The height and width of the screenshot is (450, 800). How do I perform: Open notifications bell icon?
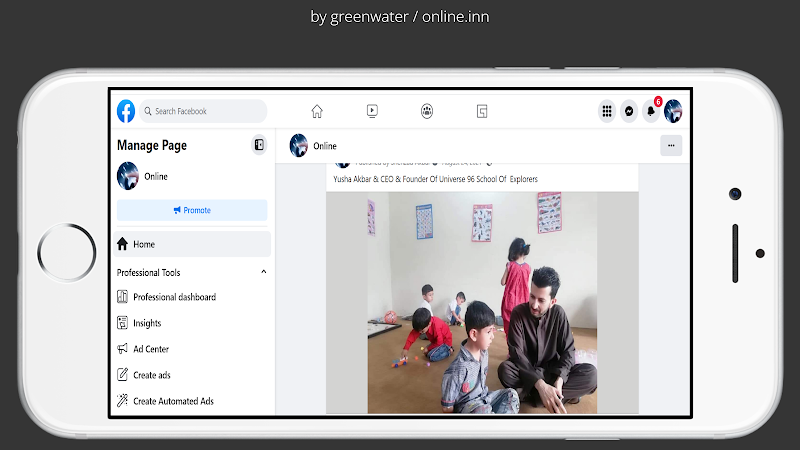tap(651, 111)
